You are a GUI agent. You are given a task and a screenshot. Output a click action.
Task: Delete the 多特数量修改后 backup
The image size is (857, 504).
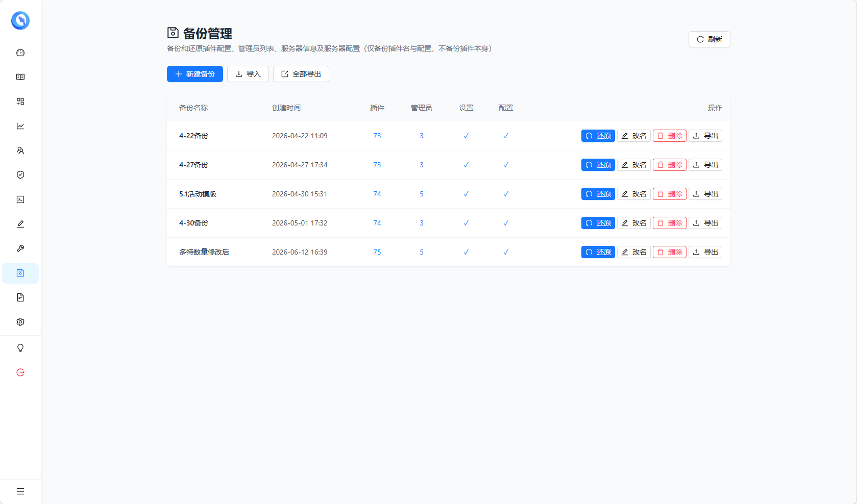click(670, 252)
